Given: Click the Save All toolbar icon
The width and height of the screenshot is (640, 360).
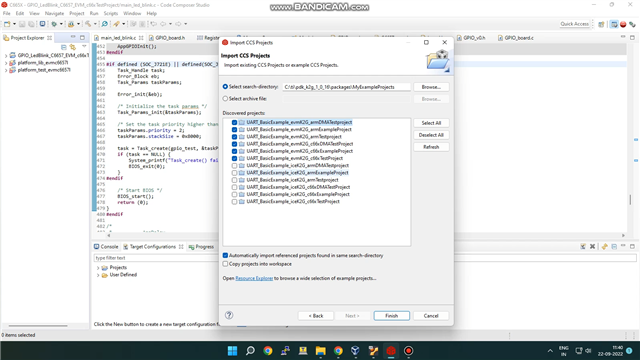Looking at the screenshot, I should pyautogui.click(x=31, y=24).
